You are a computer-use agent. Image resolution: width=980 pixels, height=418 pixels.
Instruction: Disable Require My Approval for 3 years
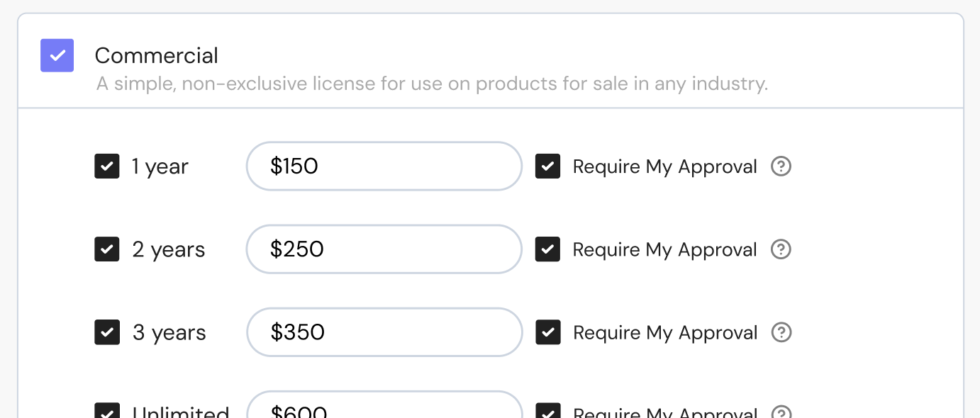click(x=548, y=332)
